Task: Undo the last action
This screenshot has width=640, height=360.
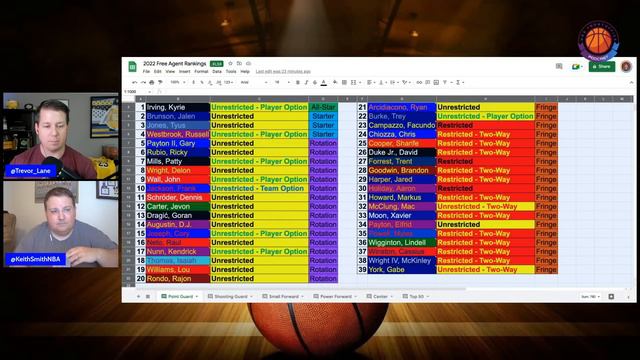Action: [135, 82]
